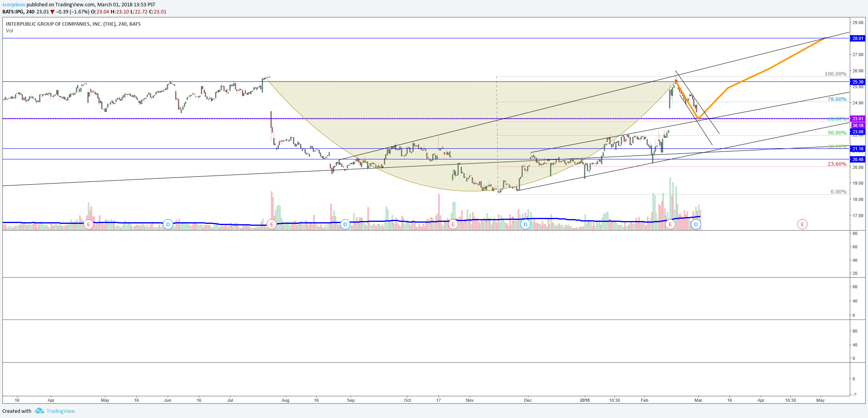Select the 25.30 price line label
Viewport: 868px width, 418px height.
[858, 82]
